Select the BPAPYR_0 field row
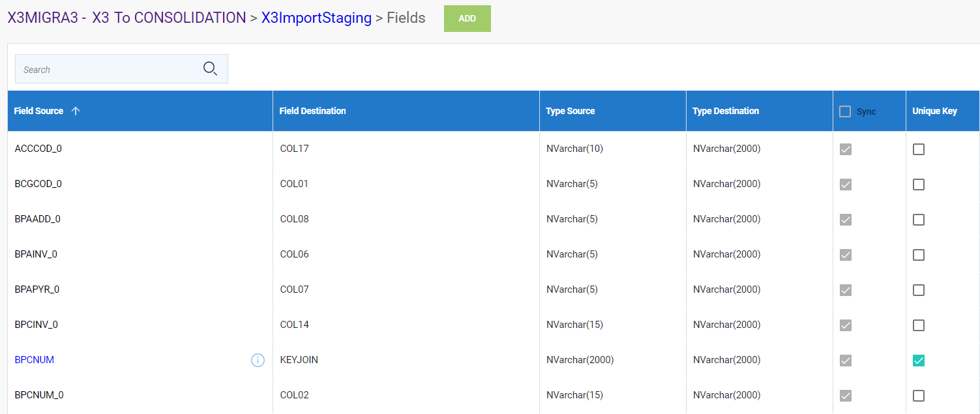 (x=37, y=289)
